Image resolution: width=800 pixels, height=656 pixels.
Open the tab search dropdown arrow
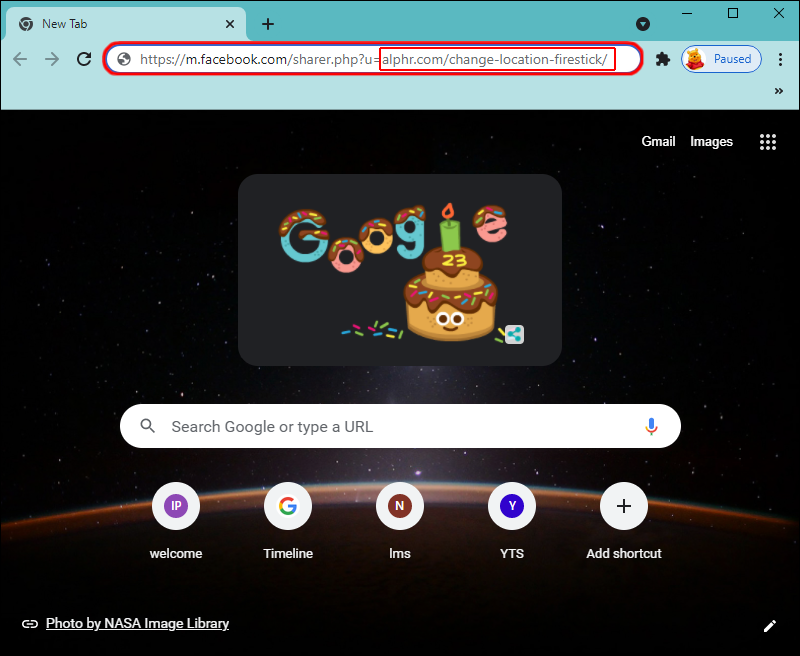[x=643, y=23]
